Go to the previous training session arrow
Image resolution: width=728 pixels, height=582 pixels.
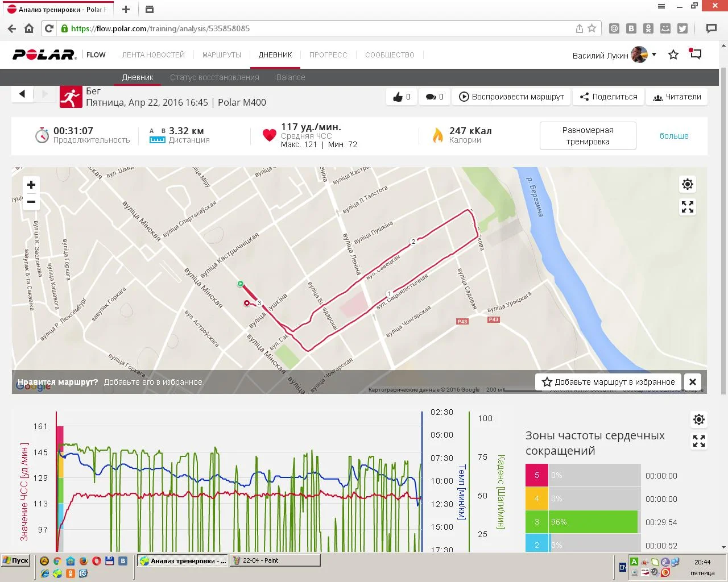click(x=22, y=94)
